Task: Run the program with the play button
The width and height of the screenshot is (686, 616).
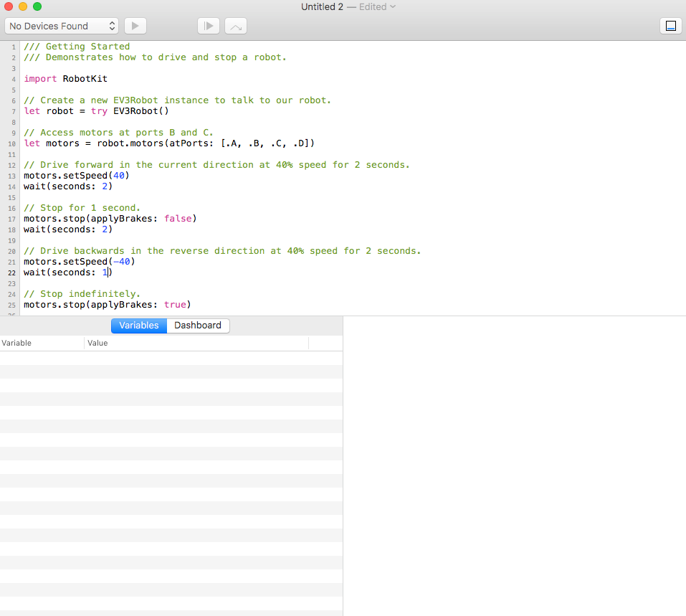Action: coord(135,26)
